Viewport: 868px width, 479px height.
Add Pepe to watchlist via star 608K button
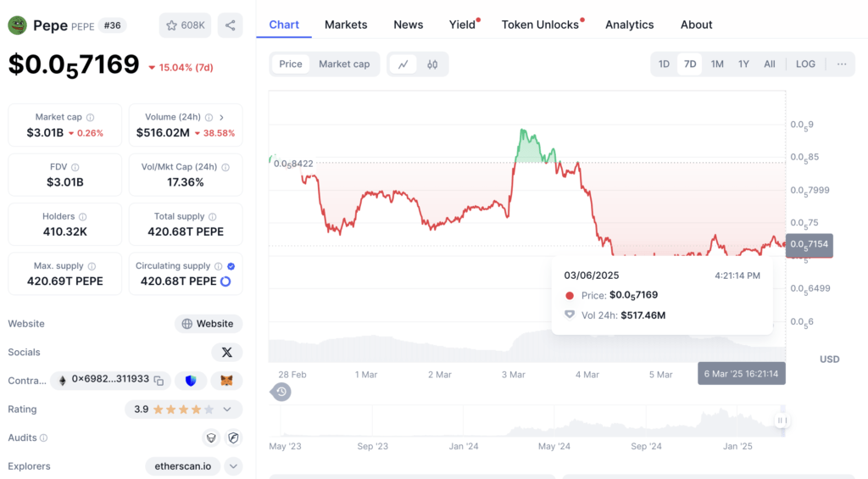(186, 25)
